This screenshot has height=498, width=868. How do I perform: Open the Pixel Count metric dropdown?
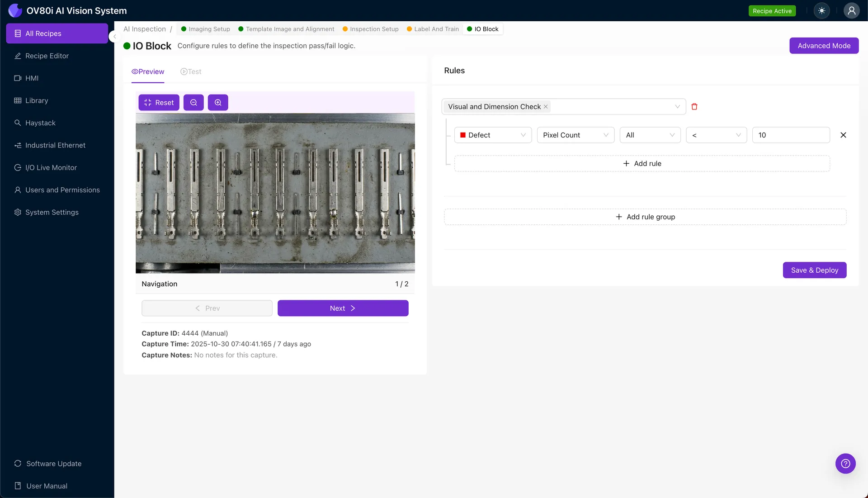tap(575, 135)
